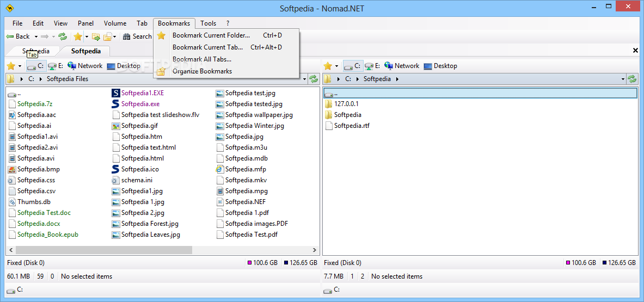Select the Softpedia1.EXE file
Screen dimensions: 644x302
pos(138,93)
